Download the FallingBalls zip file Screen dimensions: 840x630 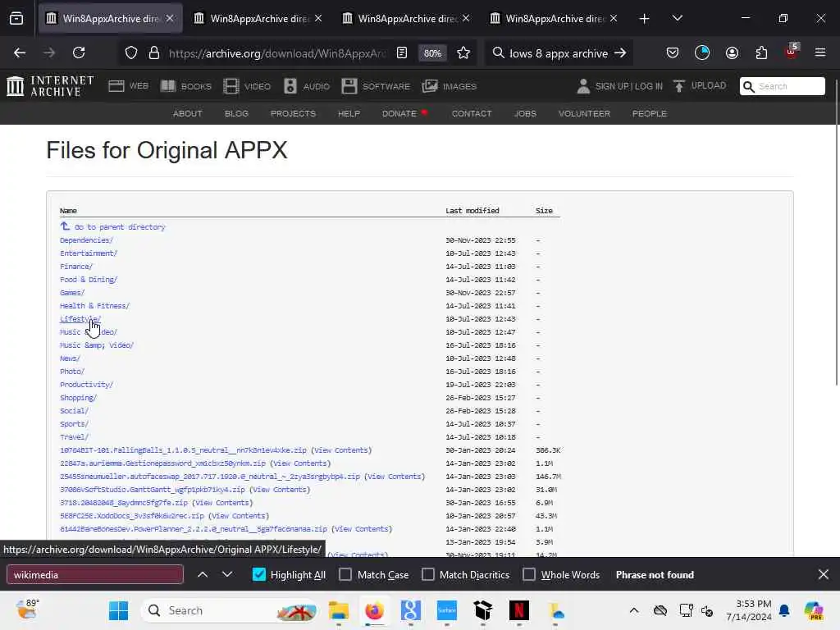(183, 450)
